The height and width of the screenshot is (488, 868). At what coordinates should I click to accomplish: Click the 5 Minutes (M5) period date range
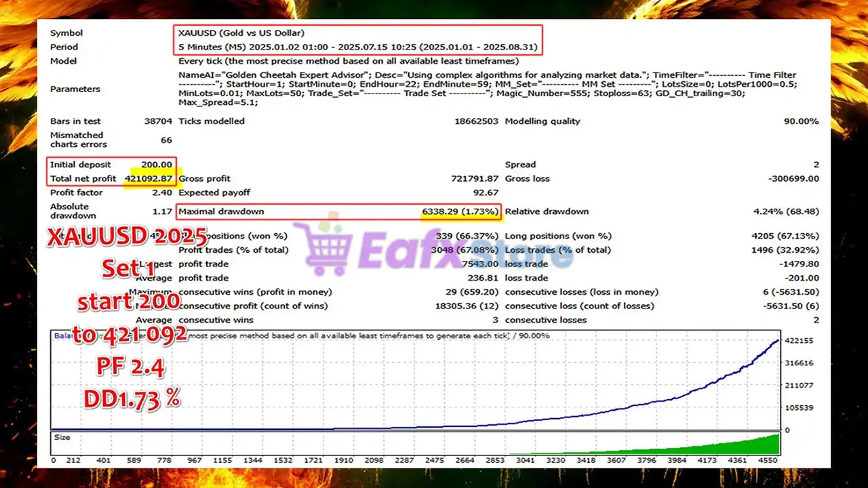[x=357, y=47]
